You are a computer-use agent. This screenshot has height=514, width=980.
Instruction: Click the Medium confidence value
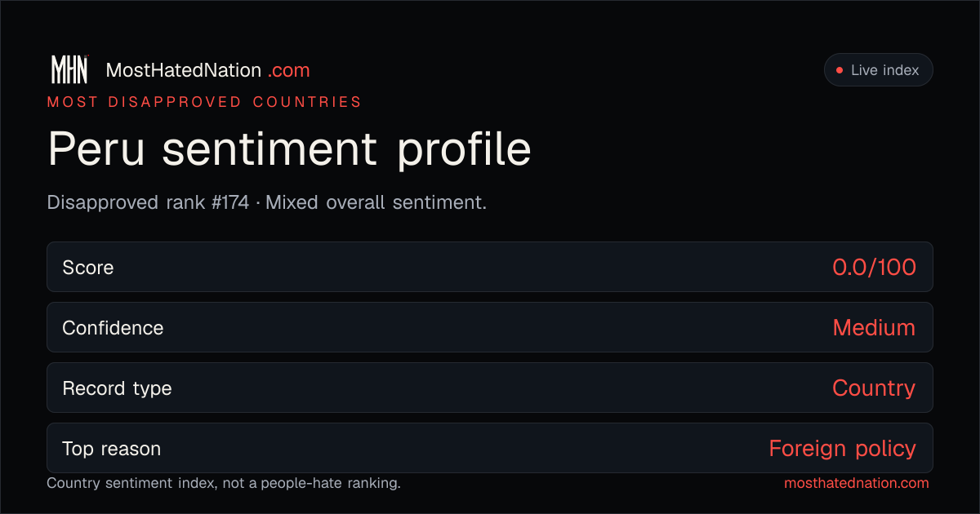point(874,328)
